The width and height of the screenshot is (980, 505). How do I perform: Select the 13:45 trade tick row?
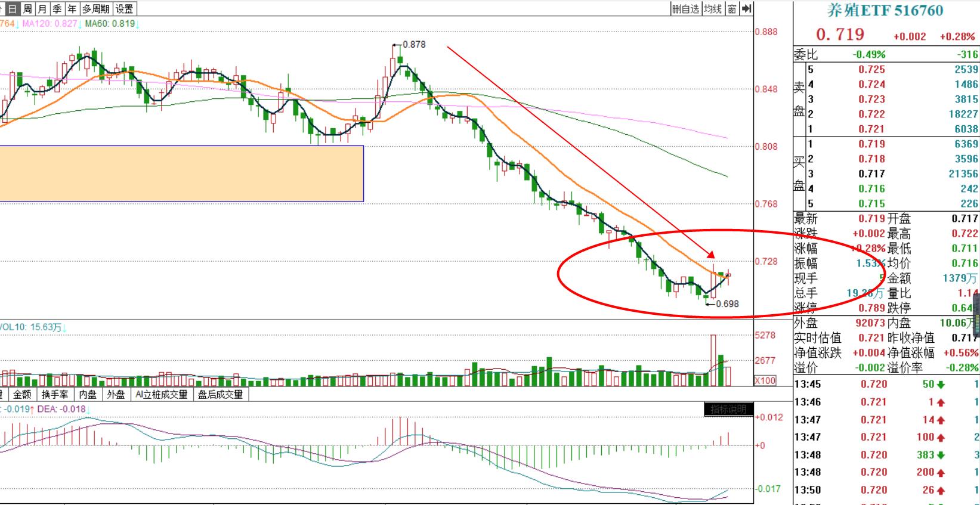887,384
